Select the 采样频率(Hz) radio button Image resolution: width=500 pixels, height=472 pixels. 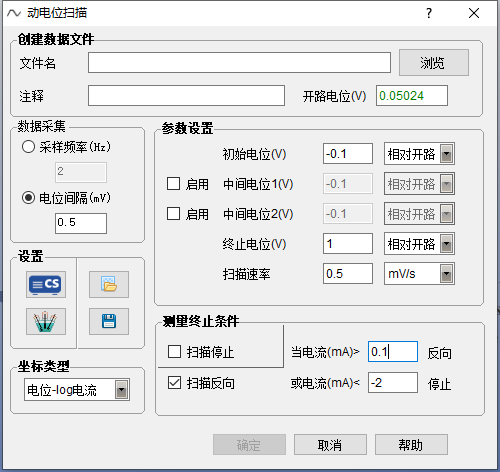(x=28, y=147)
